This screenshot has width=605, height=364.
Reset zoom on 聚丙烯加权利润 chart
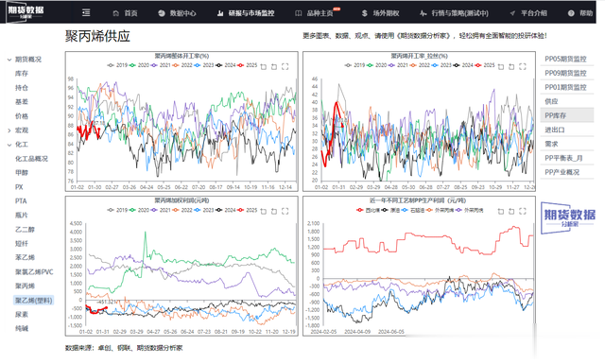click(x=274, y=211)
